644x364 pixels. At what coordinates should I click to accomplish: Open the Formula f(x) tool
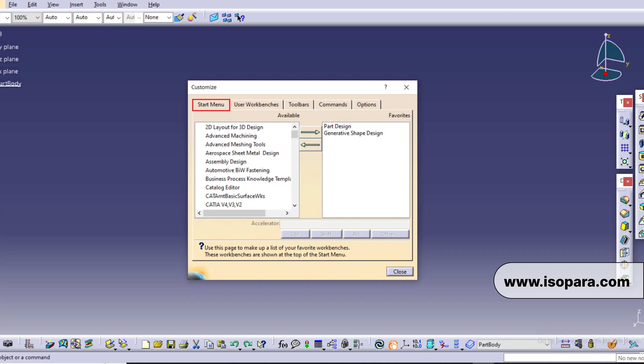click(283, 345)
